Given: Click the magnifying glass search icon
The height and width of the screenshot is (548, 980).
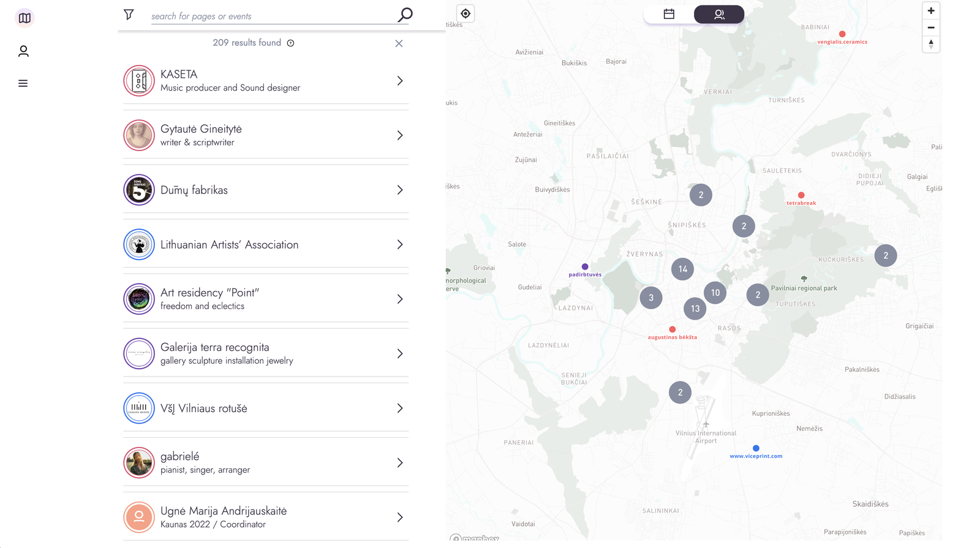Looking at the screenshot, I should pos(405,15).
